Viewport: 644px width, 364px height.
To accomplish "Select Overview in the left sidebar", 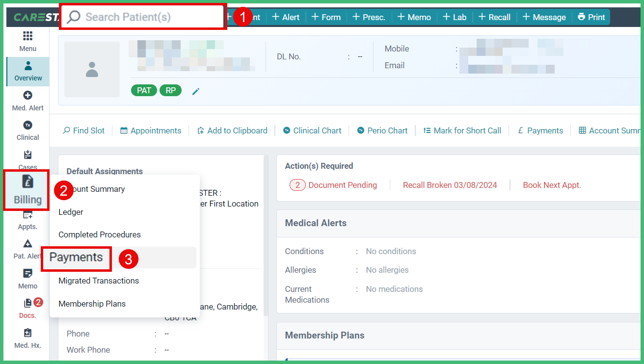I will coord(27,71).
